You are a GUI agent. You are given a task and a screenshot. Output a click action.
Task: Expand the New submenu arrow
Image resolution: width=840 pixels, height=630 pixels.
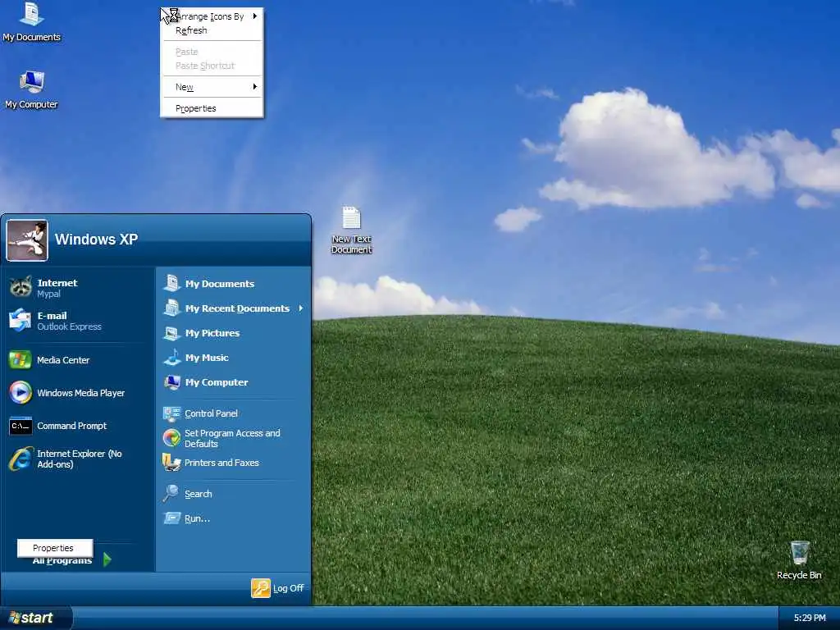click(255, 87)
